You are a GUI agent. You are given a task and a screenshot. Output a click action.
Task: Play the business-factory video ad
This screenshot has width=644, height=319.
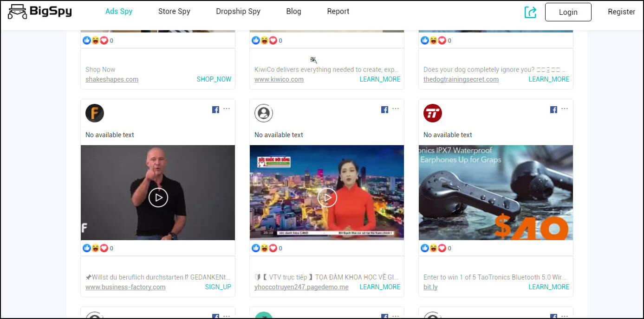pyautogui.click(x=158, y=198)
